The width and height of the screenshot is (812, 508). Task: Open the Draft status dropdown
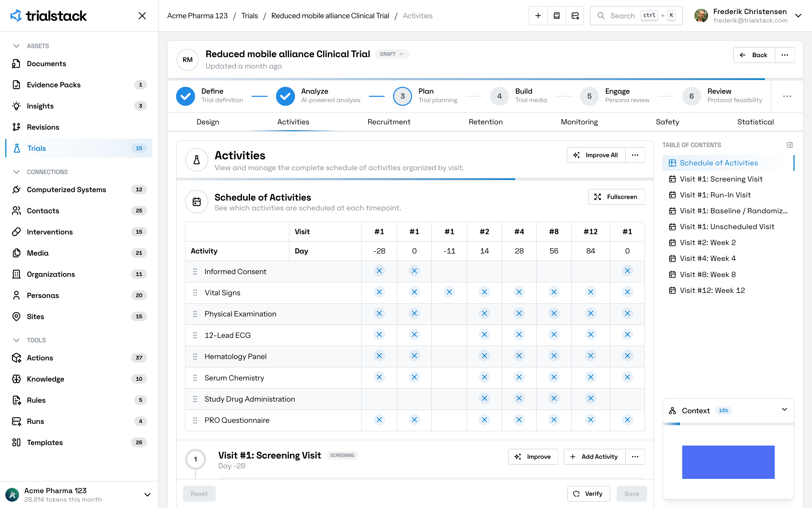click(392, 54)
